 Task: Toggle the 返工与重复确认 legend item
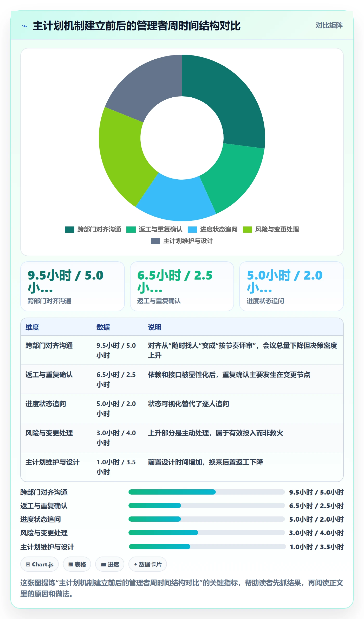(154, 229)
